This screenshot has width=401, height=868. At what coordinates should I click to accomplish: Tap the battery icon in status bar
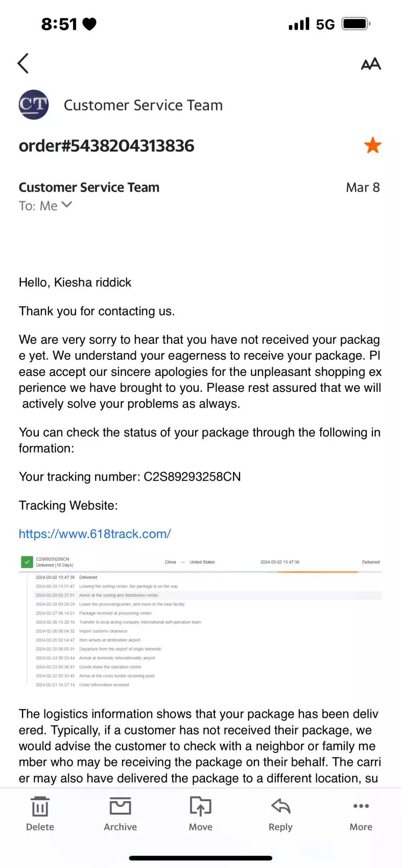(x=356, y=24)
